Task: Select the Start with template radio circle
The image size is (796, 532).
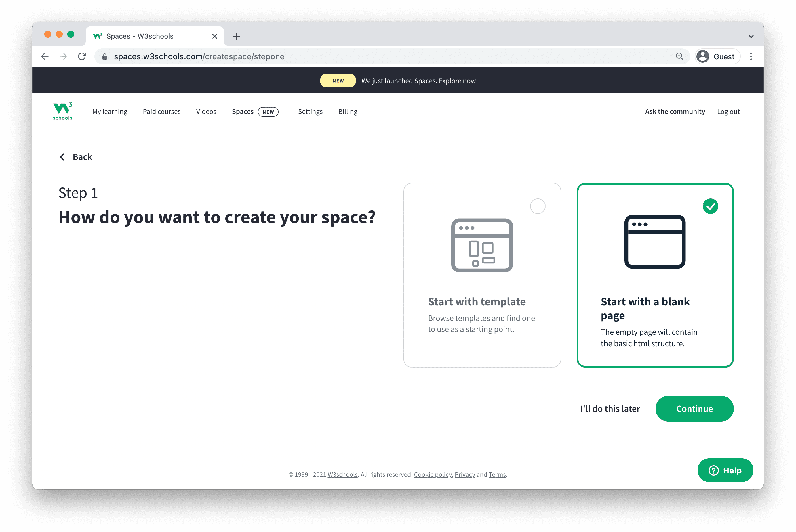Action: 537,206
